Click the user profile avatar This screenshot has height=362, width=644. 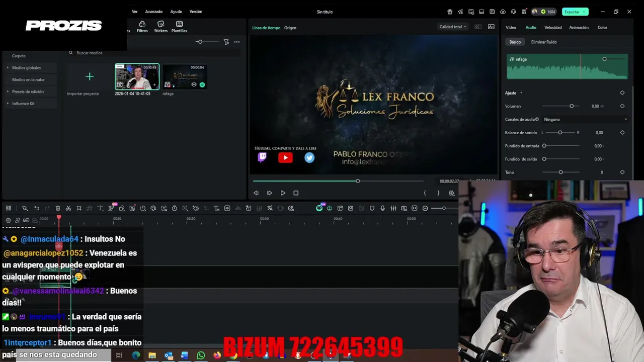[534, 12]
